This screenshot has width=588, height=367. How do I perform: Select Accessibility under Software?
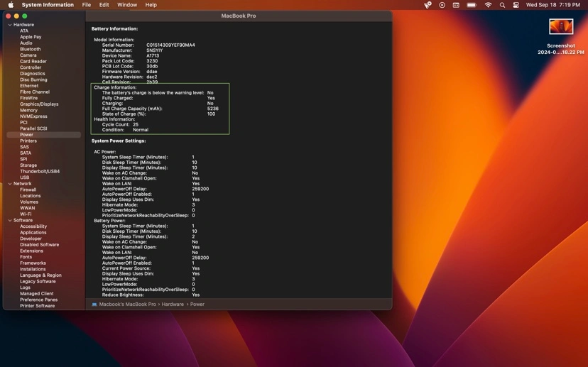(x=33, y=226)
